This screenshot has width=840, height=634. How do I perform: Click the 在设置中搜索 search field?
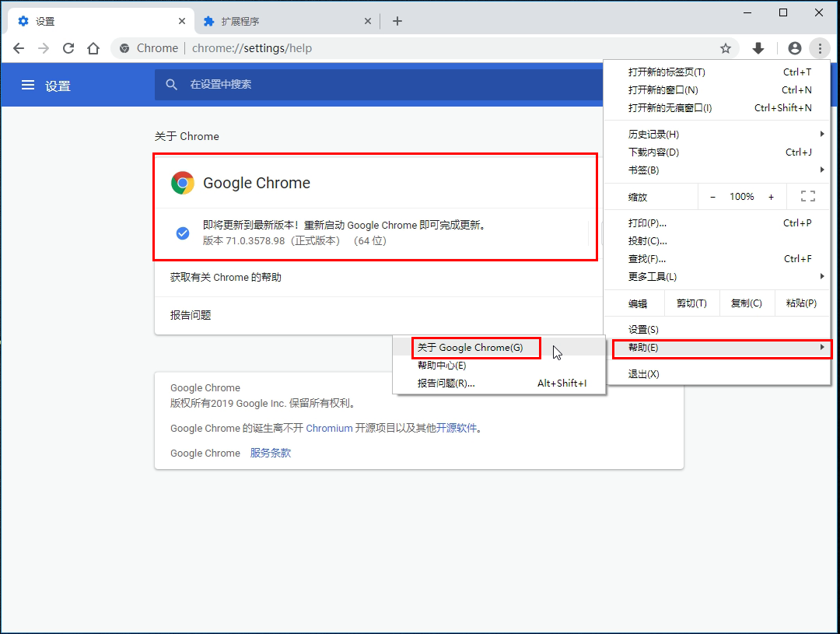pos(379,85)
